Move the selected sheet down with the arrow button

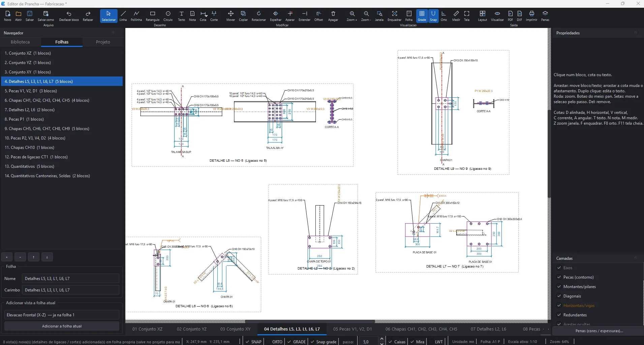pos(47,257)
